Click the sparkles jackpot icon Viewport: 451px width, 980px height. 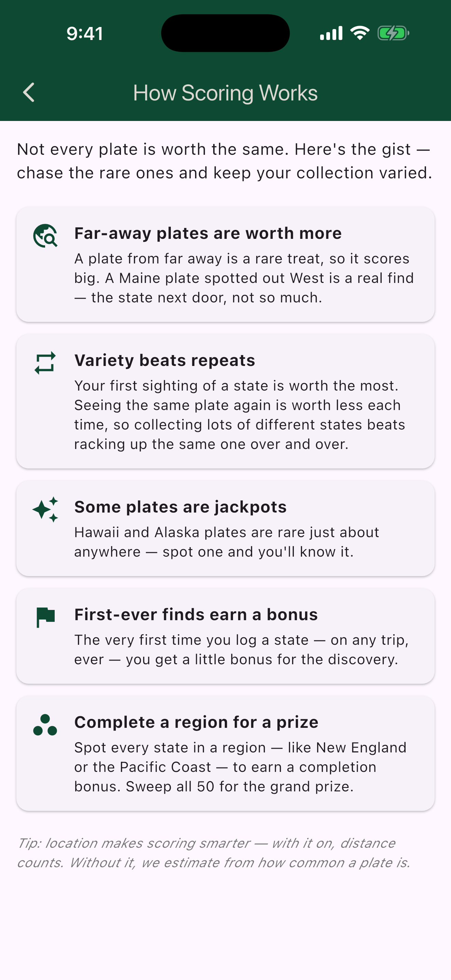coord(45,509)
